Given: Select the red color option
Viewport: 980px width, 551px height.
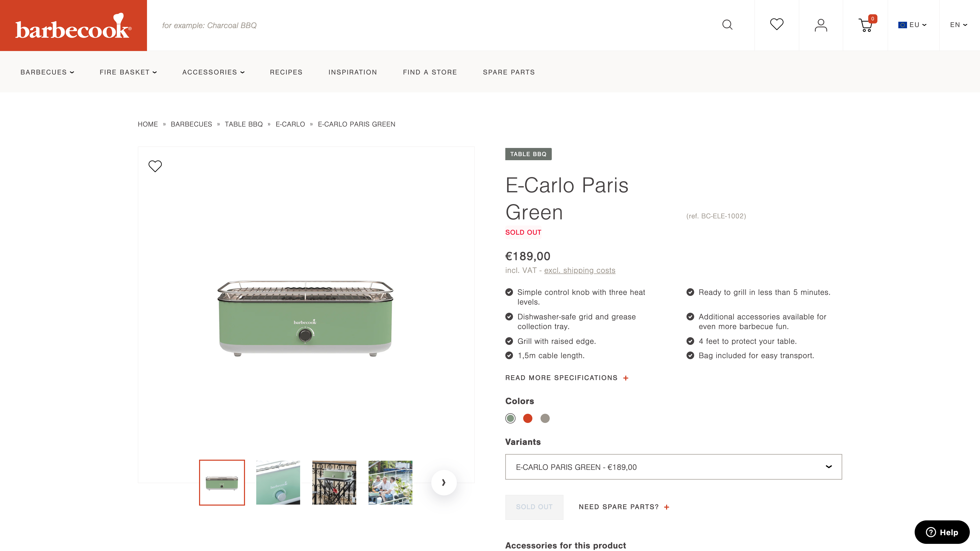Looking at the screenshot, I should [x=527, y=418].
